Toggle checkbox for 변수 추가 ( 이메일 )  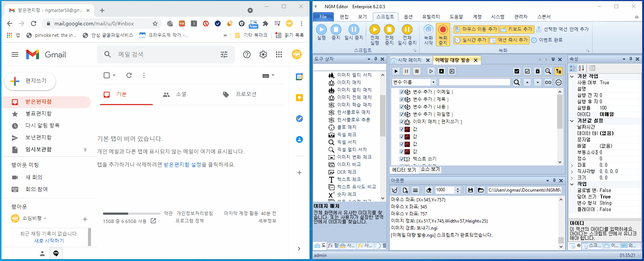coord(402,92)
